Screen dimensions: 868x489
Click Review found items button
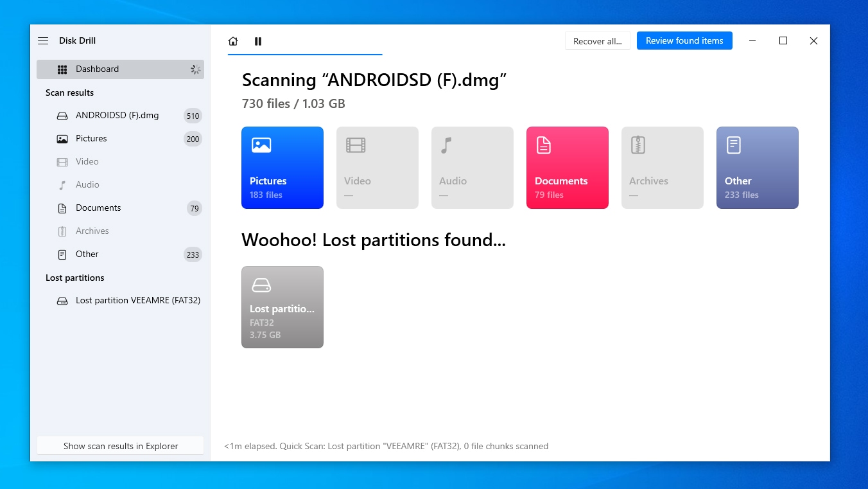click(x=684, y=40)
